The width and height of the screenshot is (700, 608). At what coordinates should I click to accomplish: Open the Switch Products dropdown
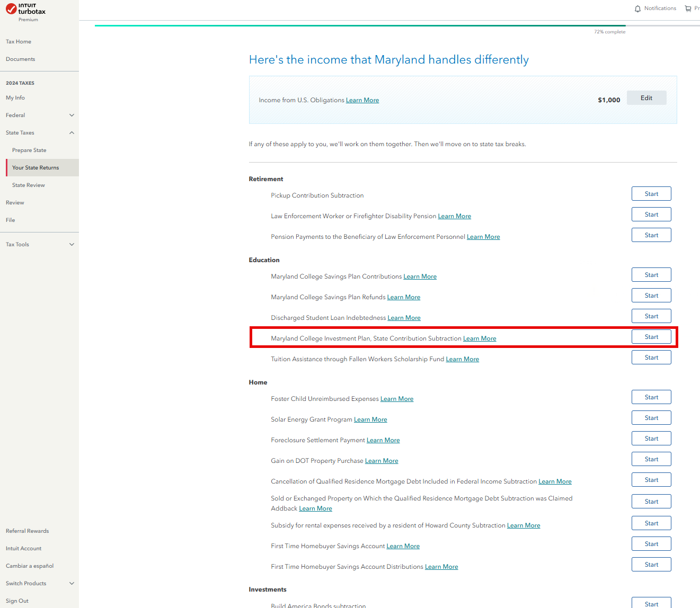click(x=72, y=583)
